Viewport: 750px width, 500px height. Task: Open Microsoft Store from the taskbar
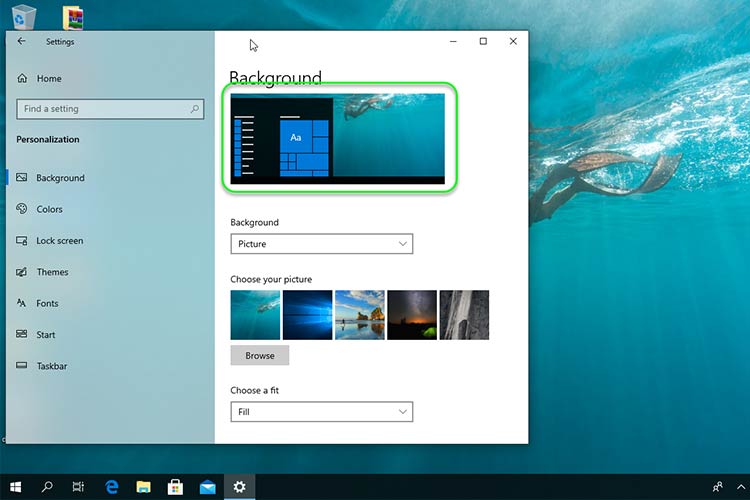175,487
